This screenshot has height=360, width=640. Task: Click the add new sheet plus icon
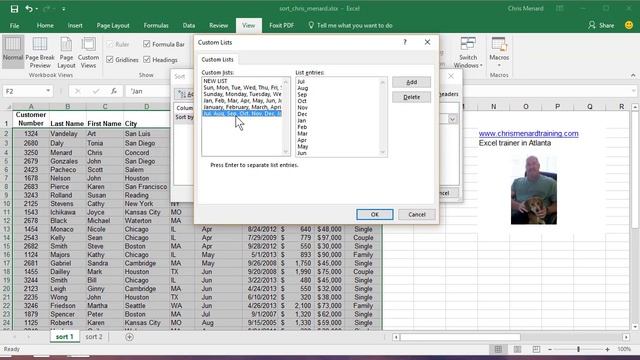click(129, 337)
